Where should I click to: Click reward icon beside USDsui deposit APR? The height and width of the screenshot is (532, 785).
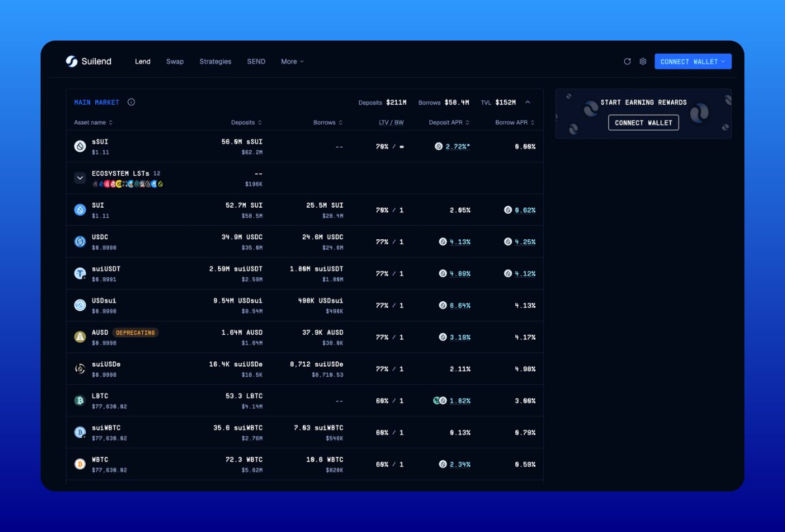[443, 305]
